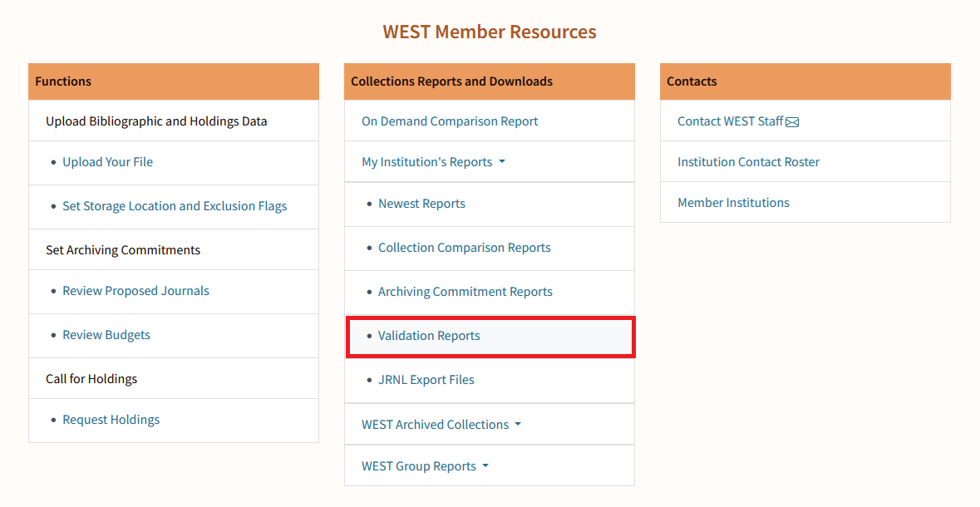Click the Call for Holdings heading

pos(91,379)
